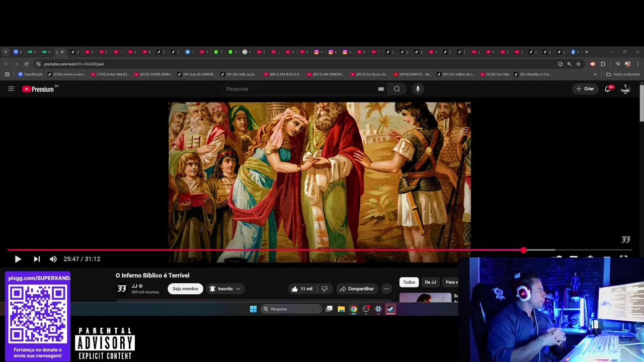Open the on-screen keyboard in the search box
The width and height of the screenshot is (644, 362).
381,89
